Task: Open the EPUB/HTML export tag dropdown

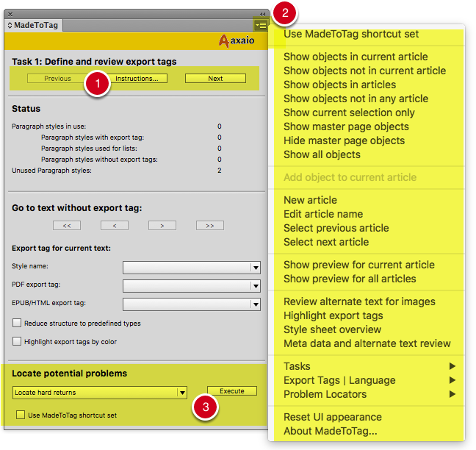Action: (192, 304)
